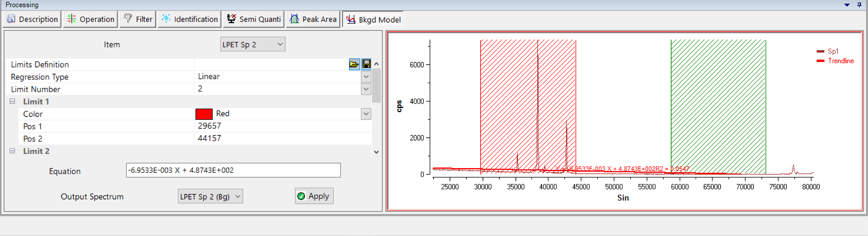Image resolution: width=868 pixels, height=236 pixels.
Task: Open the Regression Type dropdown
Action: [x=366, y=77]
